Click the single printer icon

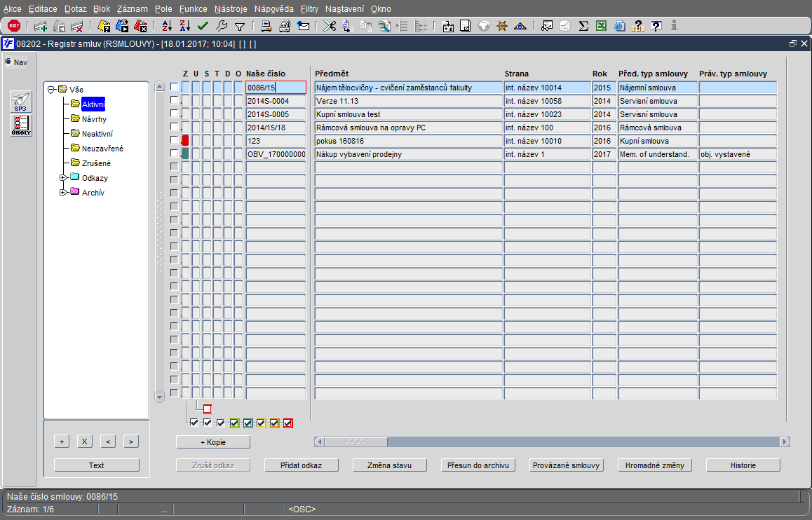(x=266, y=26)
